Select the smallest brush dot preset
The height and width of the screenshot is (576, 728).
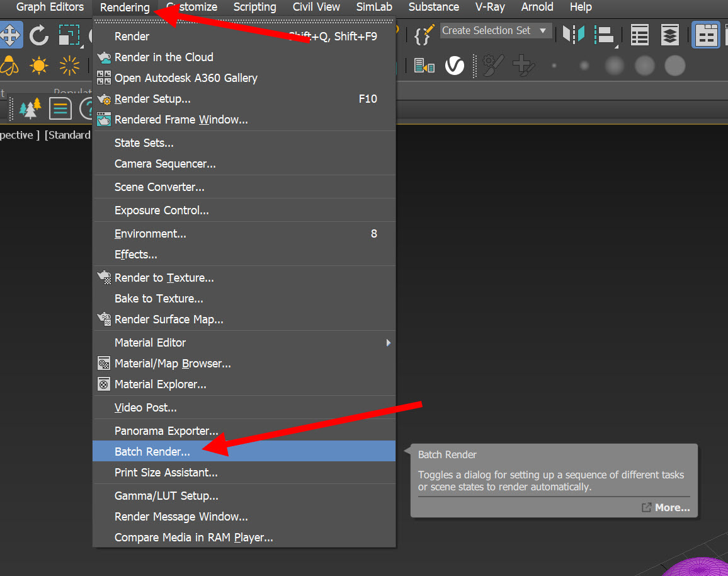point(554,66)
